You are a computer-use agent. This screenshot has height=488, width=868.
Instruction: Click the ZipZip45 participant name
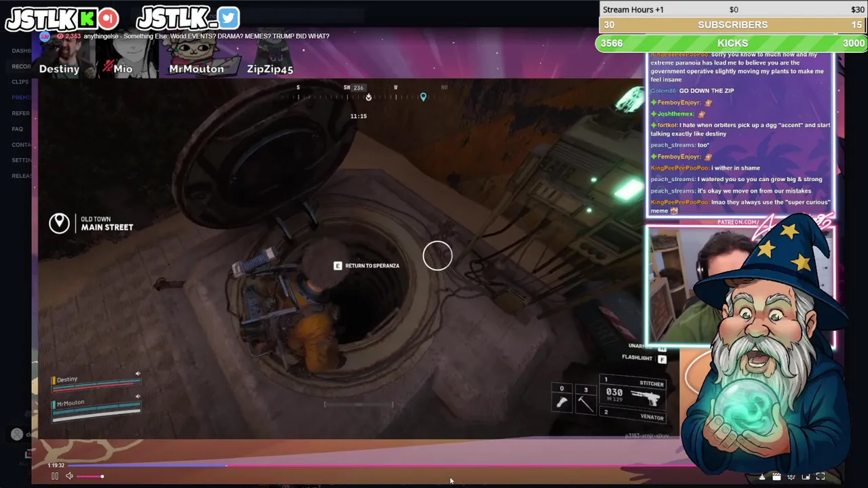point(270,68)
